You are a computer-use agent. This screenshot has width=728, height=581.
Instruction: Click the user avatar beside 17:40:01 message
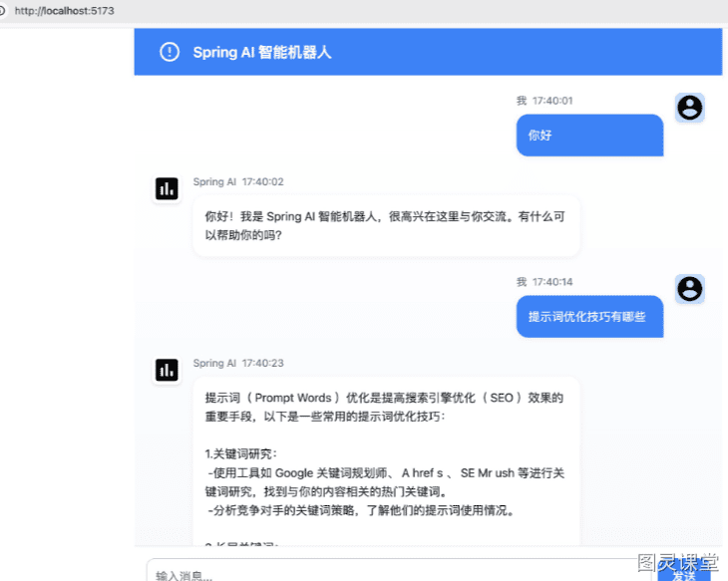point(690,108)
